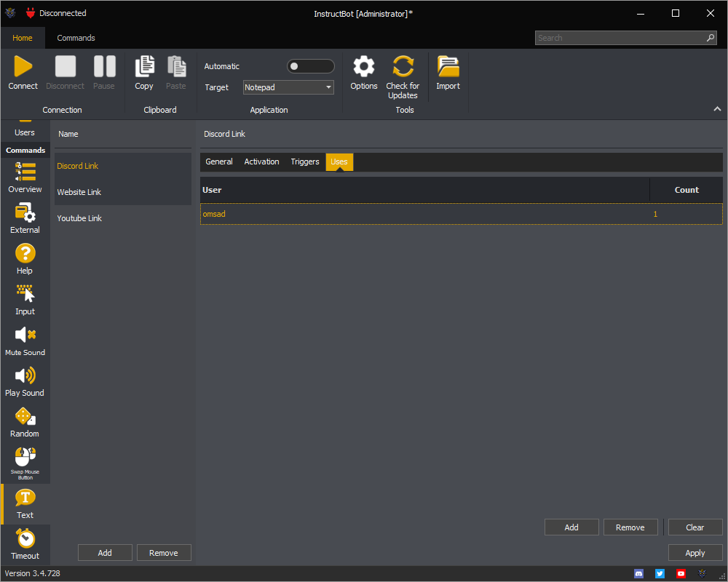Collapse the ribbon with the chevron
Image resolution: width=728 pixels, height=582 pixels.
tap(717, 108)
